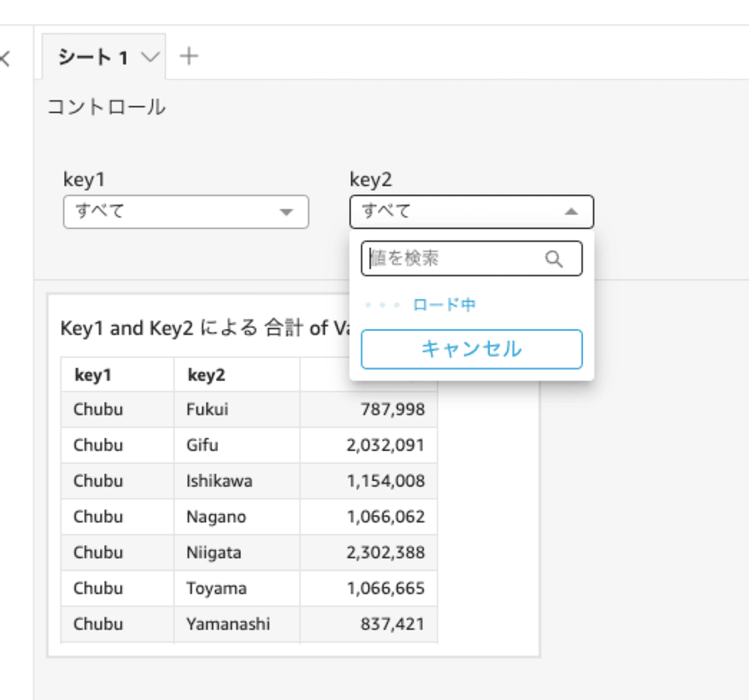This screenshot has height=700, width=749.
Task: Collapse the left panel with the arrow icon
Action: pos(5,59)
